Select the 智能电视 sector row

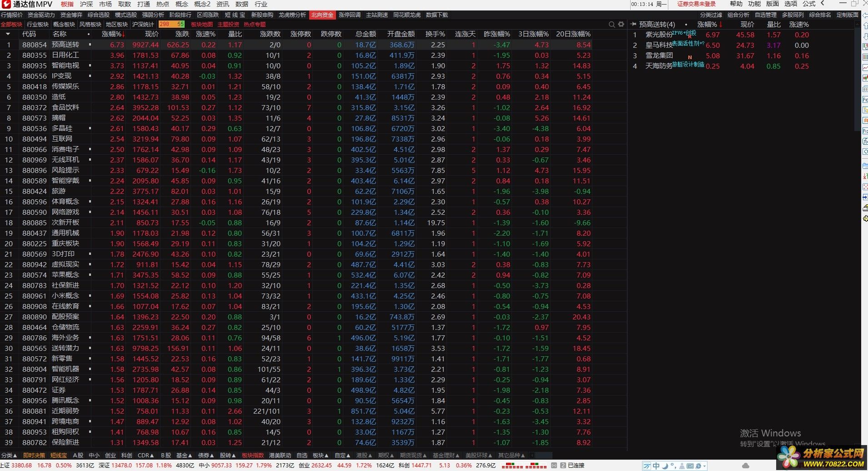tap(314, 66)
